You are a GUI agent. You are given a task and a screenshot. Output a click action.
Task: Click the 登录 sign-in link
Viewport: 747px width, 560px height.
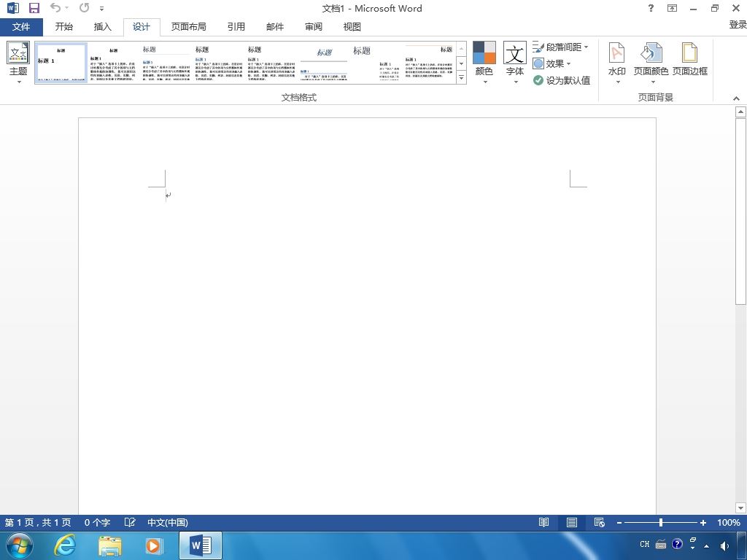738,25
